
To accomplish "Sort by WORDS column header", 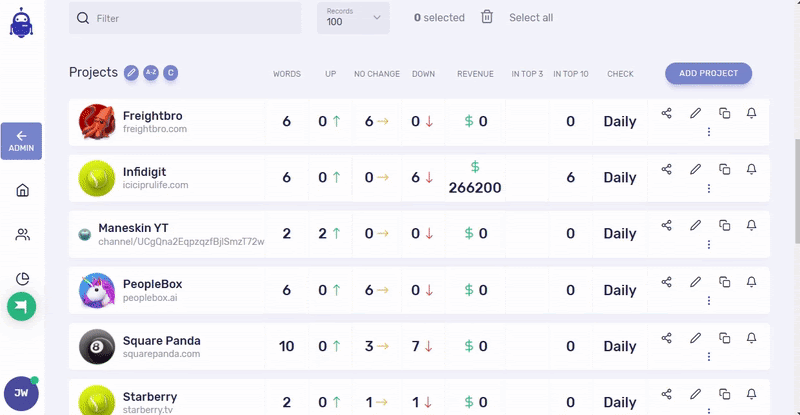I will (x=287, y=74).
